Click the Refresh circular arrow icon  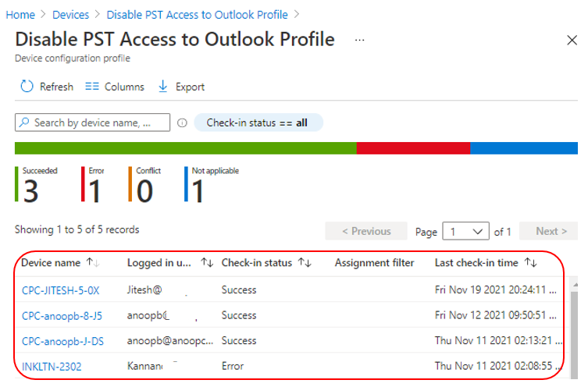[x=27, y=87]
